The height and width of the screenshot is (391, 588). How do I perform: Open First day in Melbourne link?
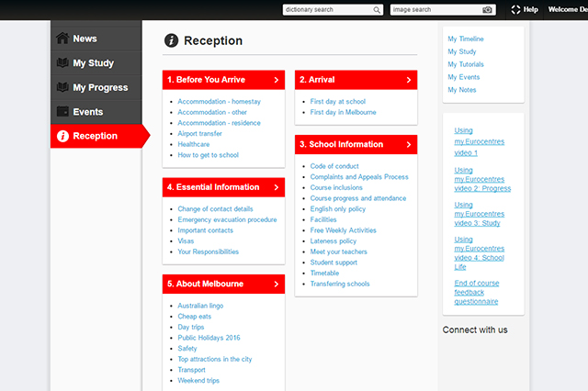[x=343, y=112]
